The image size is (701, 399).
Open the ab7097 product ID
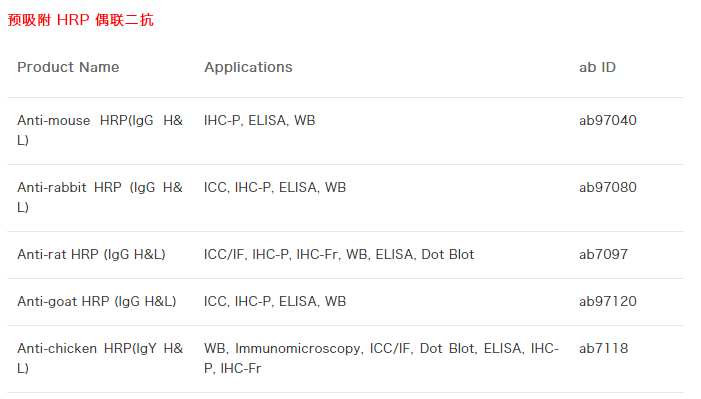point(603,255)
